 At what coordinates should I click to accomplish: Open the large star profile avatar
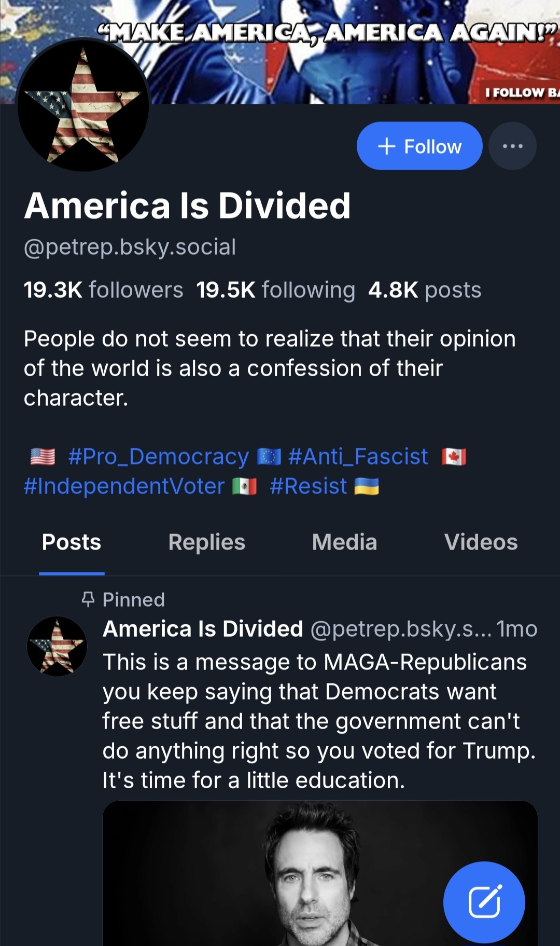tap(83, 105)
